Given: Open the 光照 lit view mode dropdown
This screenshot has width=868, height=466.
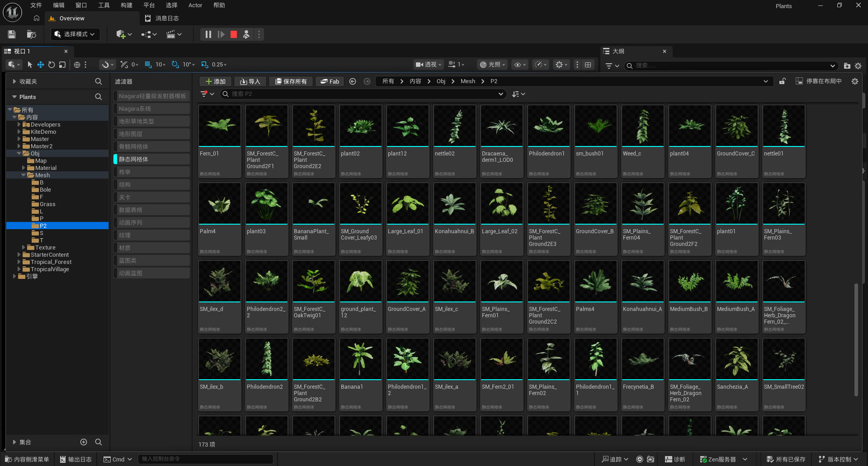Looking at the screenshot, I should coord(493,65).
